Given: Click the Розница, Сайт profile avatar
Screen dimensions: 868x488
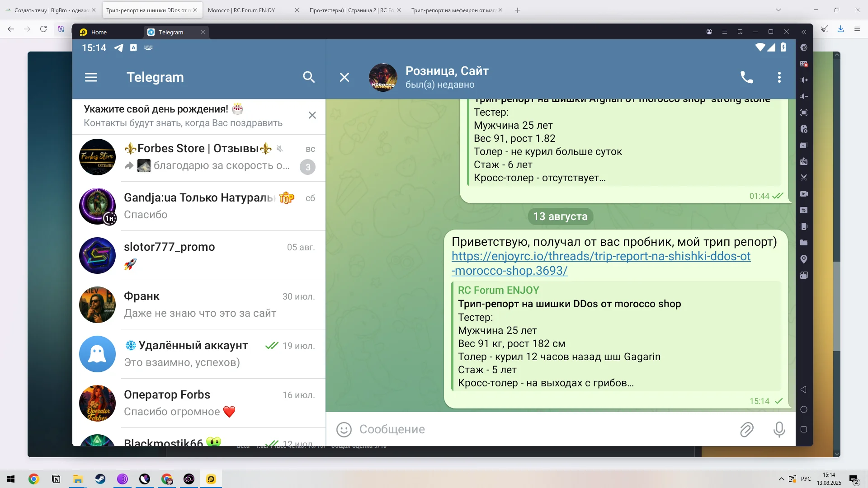Looking at the screenshot, I should [383, 77].
